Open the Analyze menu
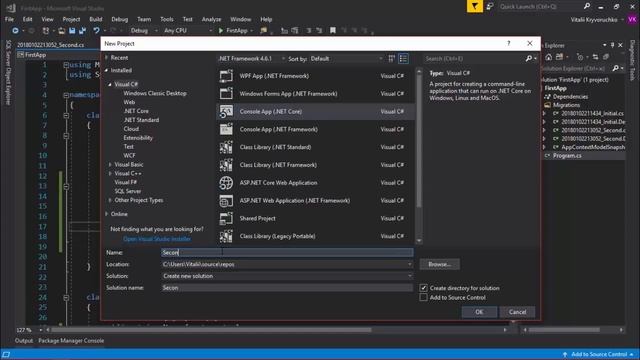The width and height of the screenshot is (640, 360). point(211,19)
